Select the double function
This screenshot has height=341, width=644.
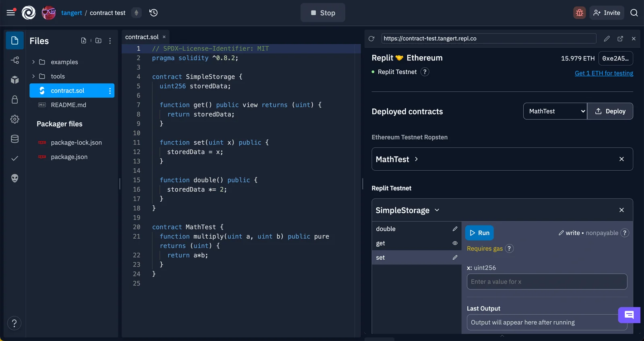tap(416, 229)
